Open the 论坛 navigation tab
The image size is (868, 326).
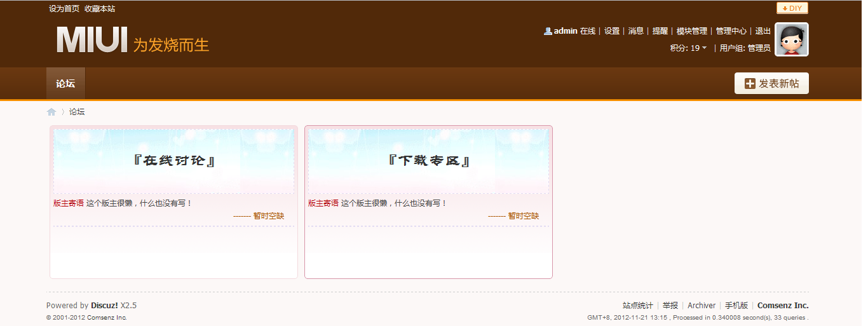(x=65, y=83)
